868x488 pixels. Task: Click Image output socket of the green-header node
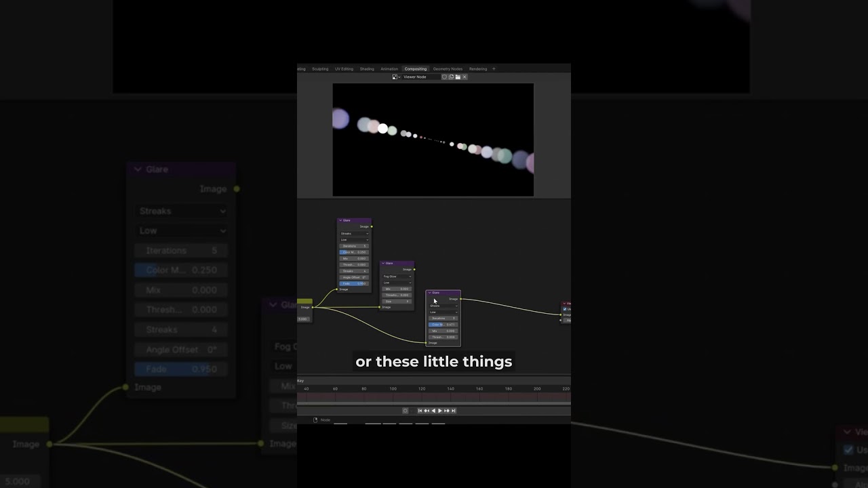[x=313, y=307]
